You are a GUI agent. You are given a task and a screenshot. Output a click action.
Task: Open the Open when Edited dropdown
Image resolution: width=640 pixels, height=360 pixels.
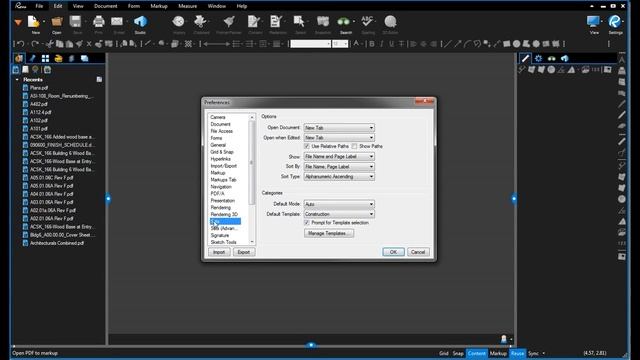click(339, 138)
